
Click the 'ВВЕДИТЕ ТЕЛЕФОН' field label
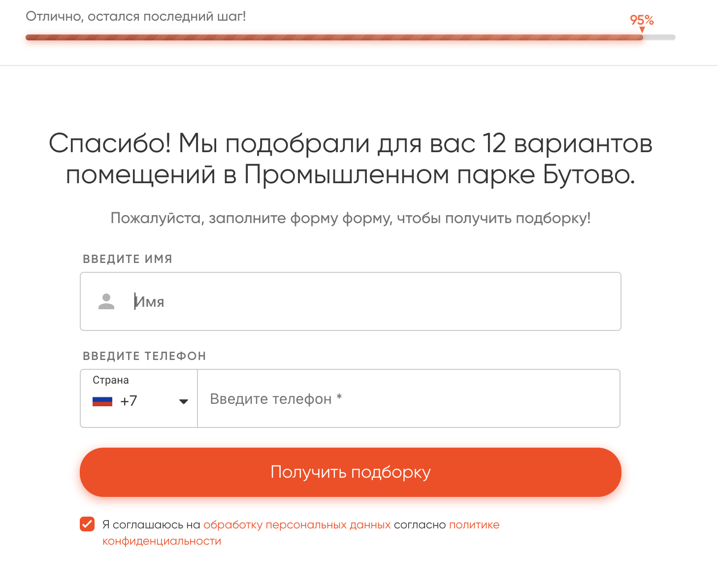(x=144, y=356)
